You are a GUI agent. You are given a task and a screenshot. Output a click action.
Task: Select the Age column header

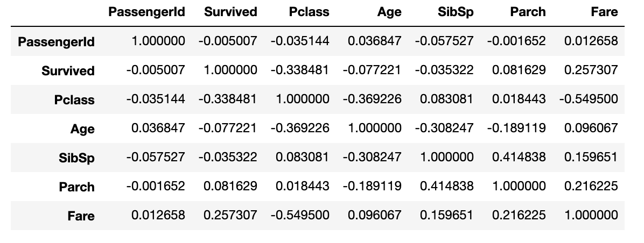point(389,12)
